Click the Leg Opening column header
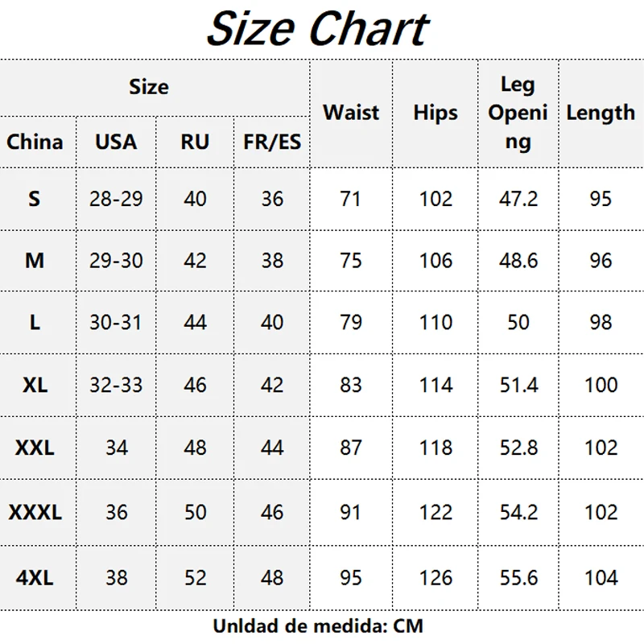This screenshot has width=644, height=644. click(518, 113)
